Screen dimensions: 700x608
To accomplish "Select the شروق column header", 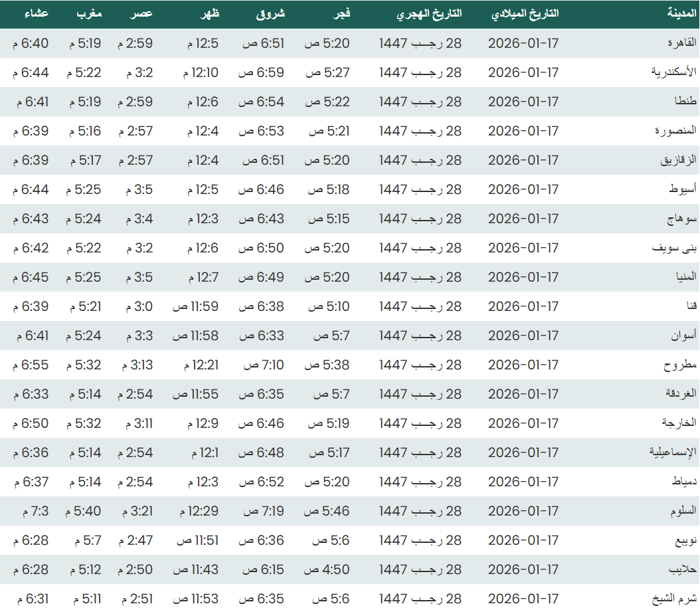I will (270, 14).
